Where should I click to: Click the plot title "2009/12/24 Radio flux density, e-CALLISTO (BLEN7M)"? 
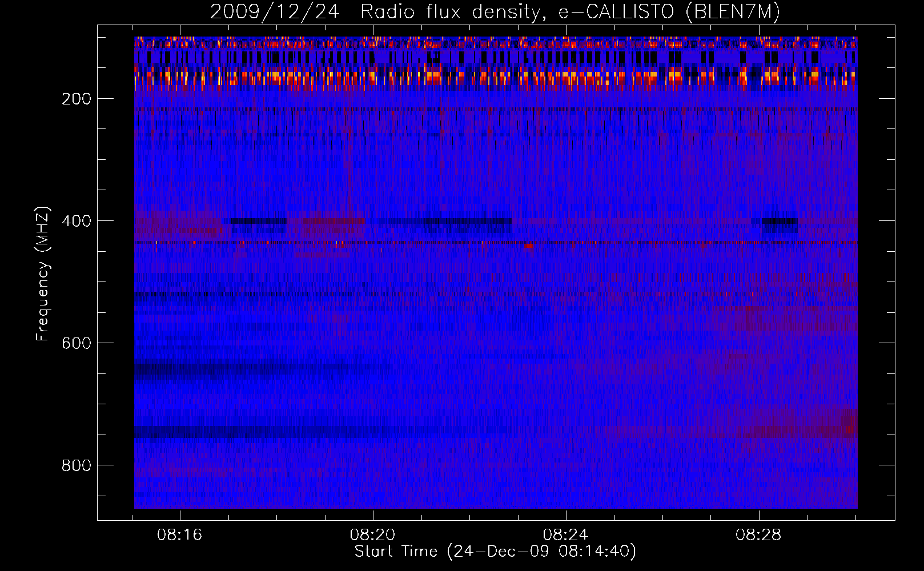(495, 12)
